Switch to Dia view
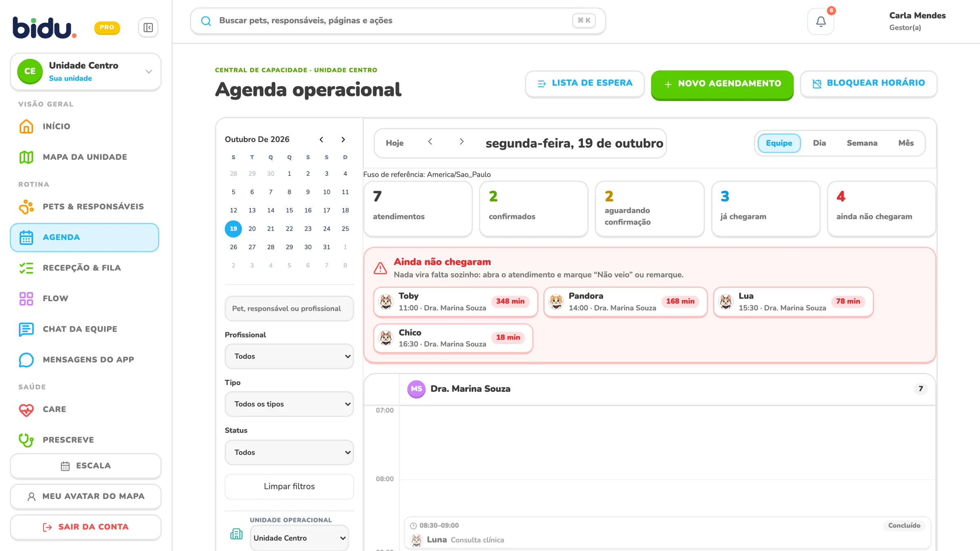Viewport: 980px width, 551px height. 819,143
